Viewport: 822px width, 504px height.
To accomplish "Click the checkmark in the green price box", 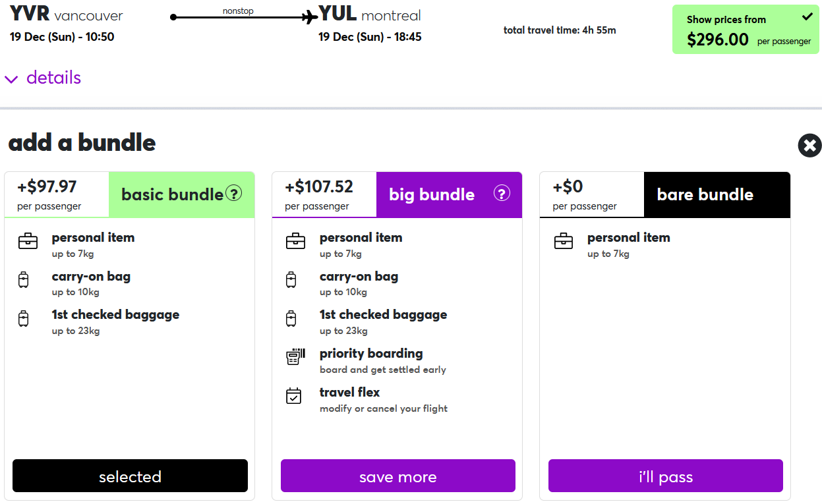I will tap(807, 16).
